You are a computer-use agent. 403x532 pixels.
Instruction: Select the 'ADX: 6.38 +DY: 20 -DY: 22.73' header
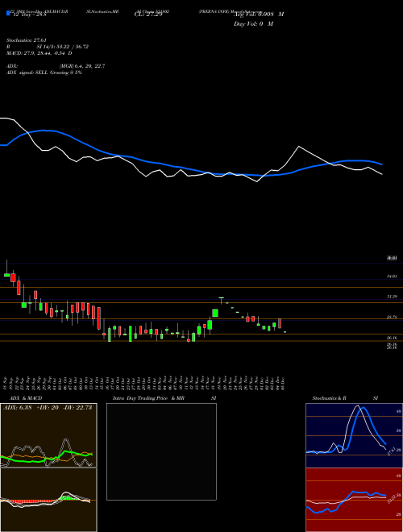[48, 408]
